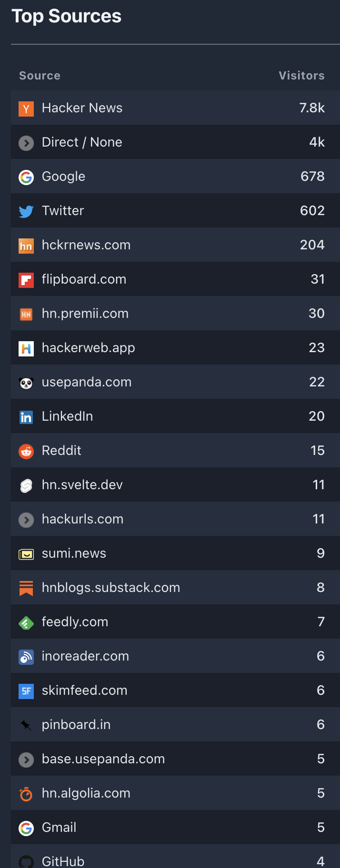The image size is (340, 868).
Task: Click the Visitors column header
Action: coord(301,76)
